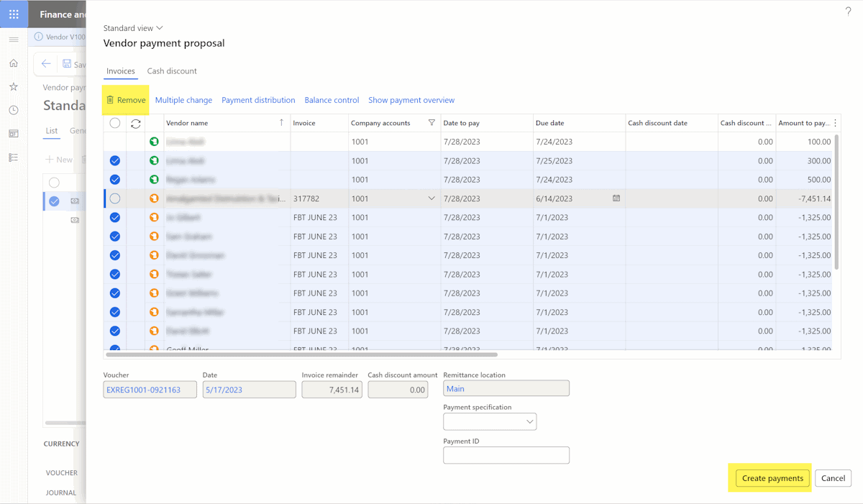Image resolution: width=863 pixels, height=504 pixels.
Task: Click Show payment overview
Action: tap(411, 100)
